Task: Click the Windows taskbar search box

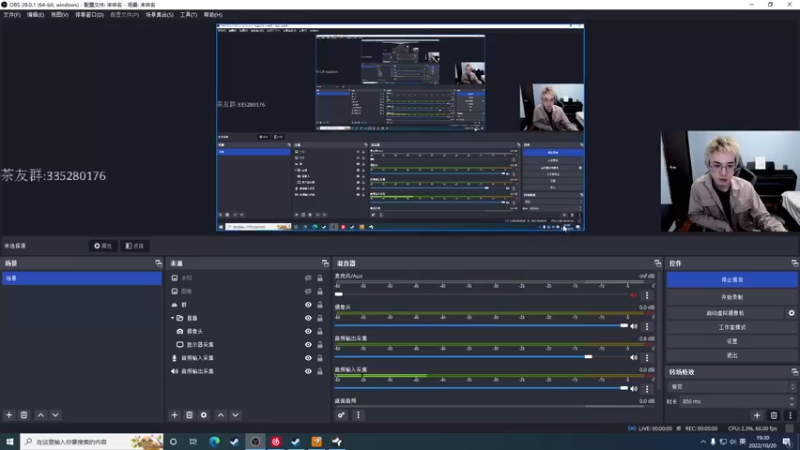Action: pyautogui.click(x=92, y=441)
